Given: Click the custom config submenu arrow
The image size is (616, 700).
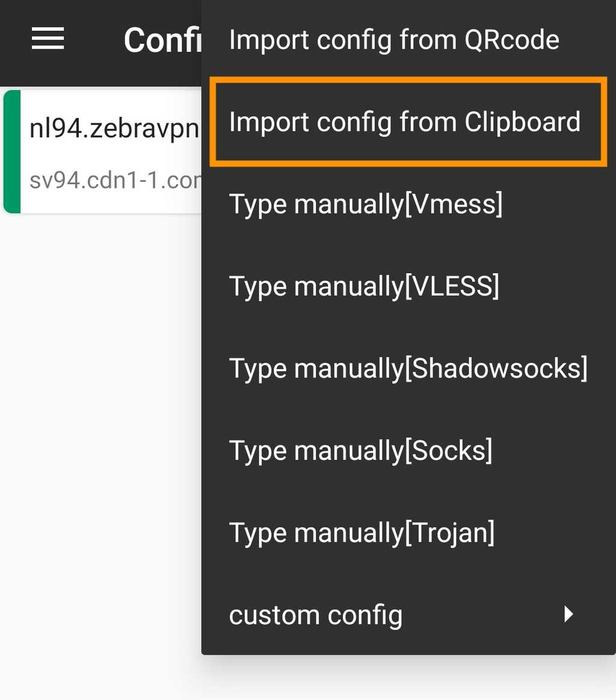Looking at the screenshot, I should 568,615.
